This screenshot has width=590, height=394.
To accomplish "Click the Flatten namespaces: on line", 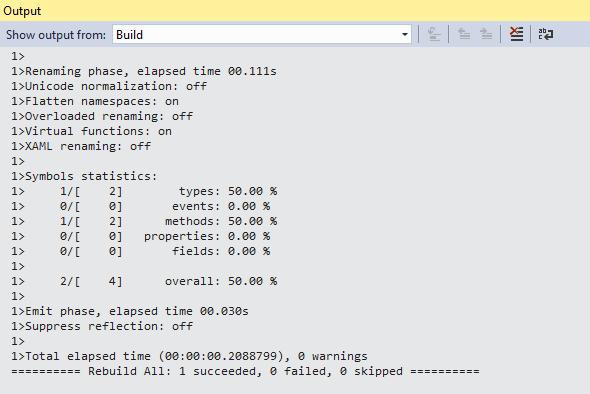I will (x=95, y=101).
